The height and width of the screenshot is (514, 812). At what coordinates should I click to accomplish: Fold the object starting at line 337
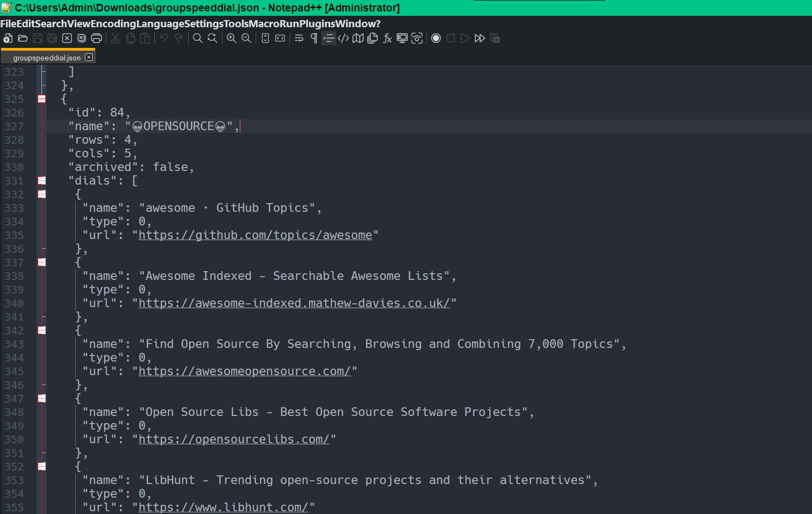(x=41, y=262)
